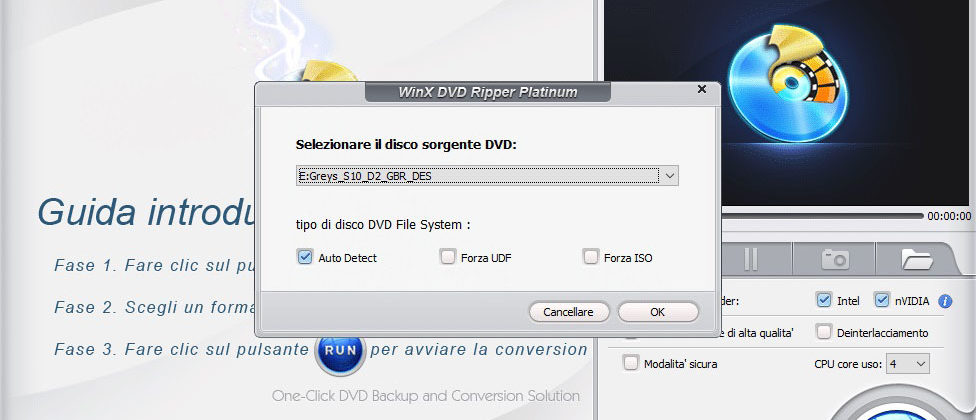
Task: Open the DVD source disc dropdown
Action: coord(669,176)
